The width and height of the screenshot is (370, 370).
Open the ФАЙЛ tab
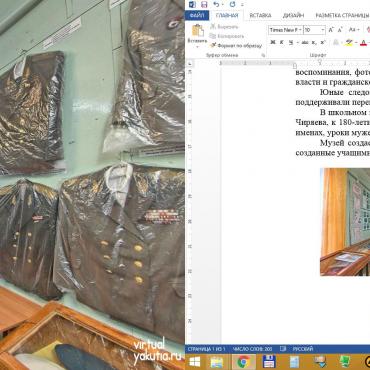197,15
